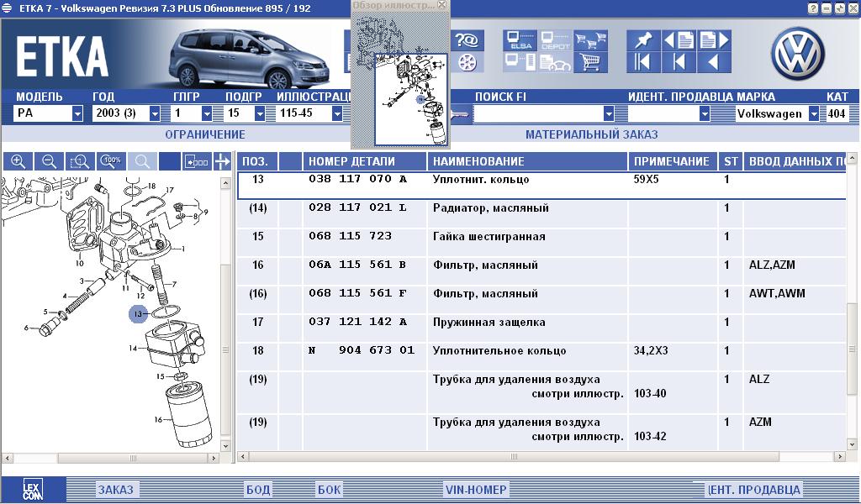Expand the ГЛГР main group dropdown

pos(207,113)
